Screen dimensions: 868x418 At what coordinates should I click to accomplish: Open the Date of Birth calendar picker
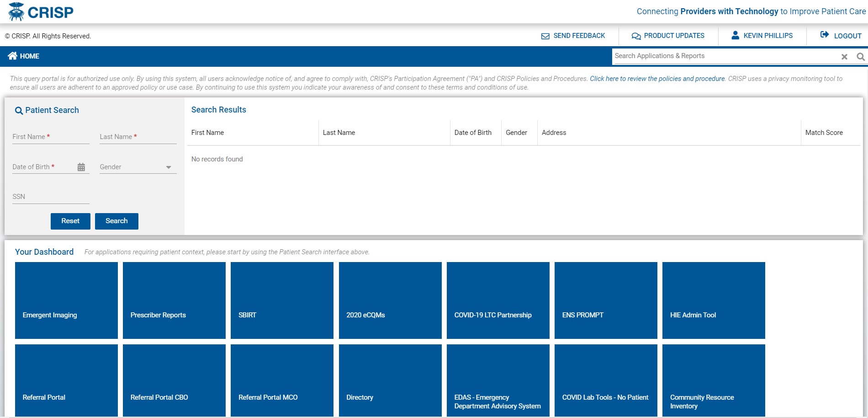coord(81,167)
